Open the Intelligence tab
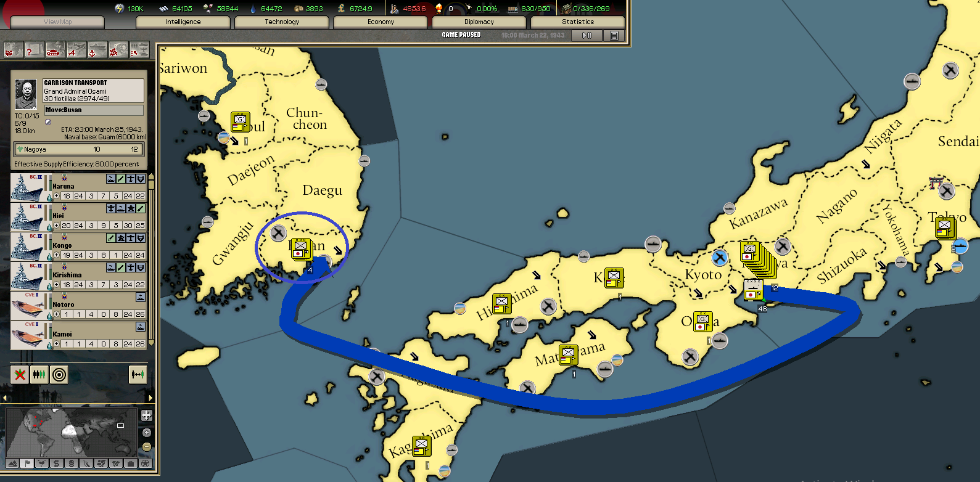The height and width of the screenshot is (482, 980). tap(183, 22)
